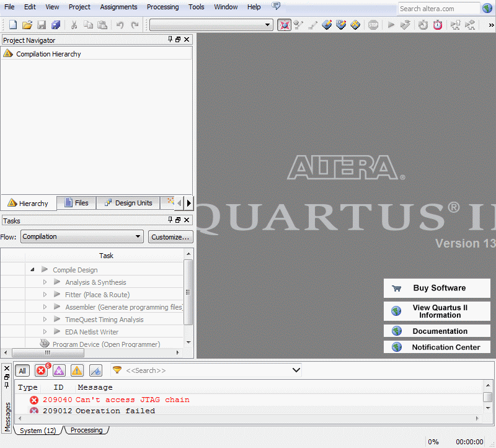Toggle the All messages filter button
Viewport: 496px width, 448px height.
pyautogui.click(x=22, y=370)
